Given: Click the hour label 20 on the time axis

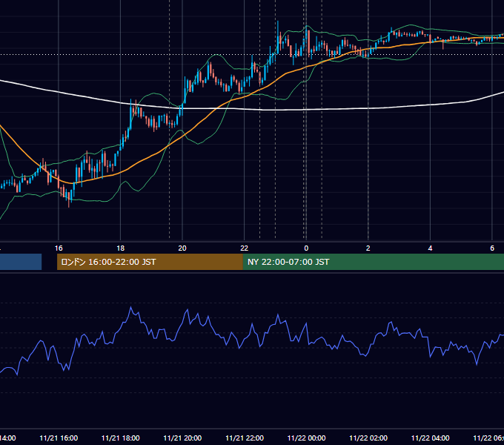Looking at the screenshot, I should point(182,248).
